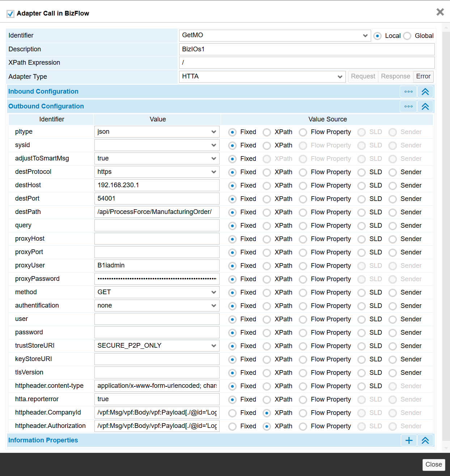Open the Identifier GetMO dropdown
Image resolution: width=450 pixels, height=476 pixels.
(275, 35)
